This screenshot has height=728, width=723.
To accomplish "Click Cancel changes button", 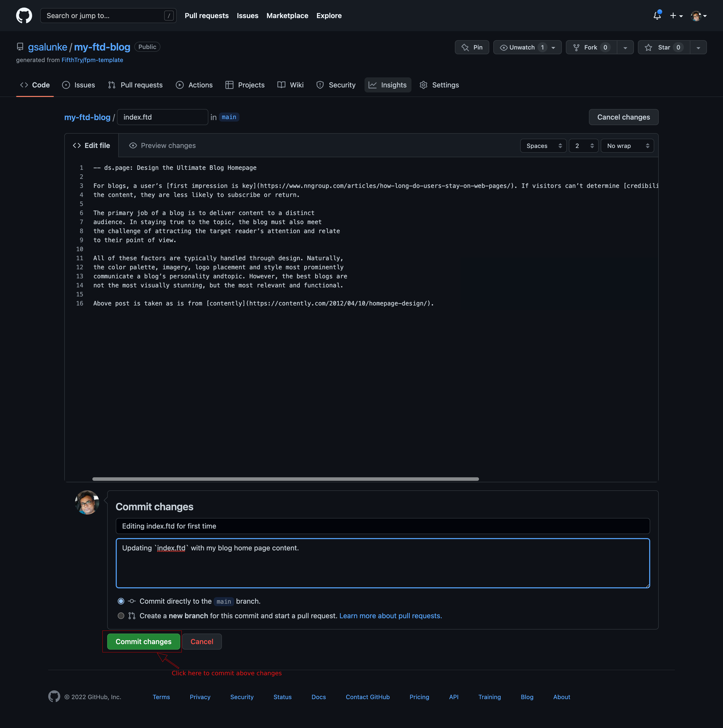I will coord(624,117).
